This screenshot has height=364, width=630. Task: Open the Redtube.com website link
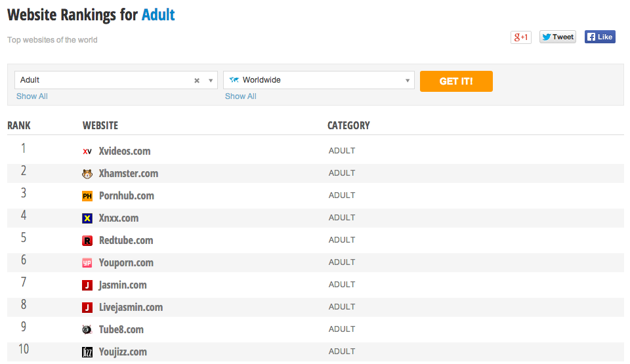point(126,240)
